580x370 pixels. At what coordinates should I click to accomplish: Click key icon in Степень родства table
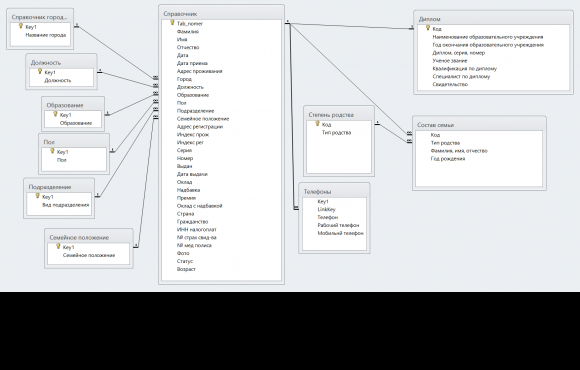[317, 124]
